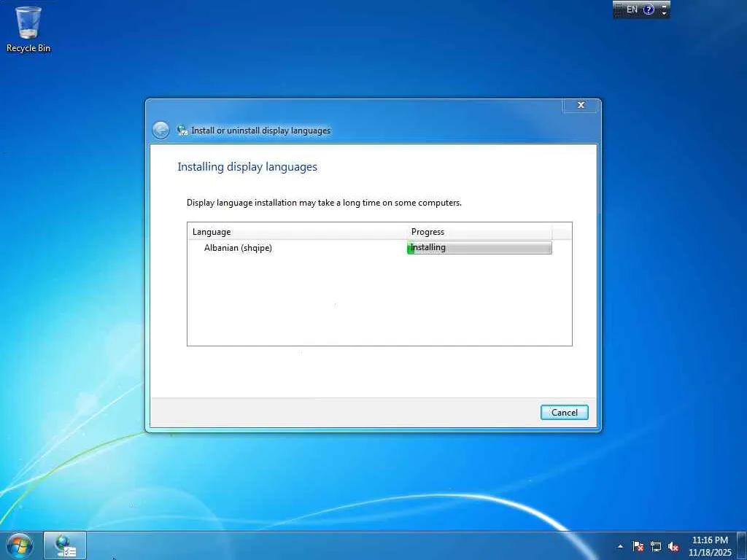This screenshot has height=560, width=747.
Task: Click the Install or uninstall display languages title
Action: click(260, 131)
